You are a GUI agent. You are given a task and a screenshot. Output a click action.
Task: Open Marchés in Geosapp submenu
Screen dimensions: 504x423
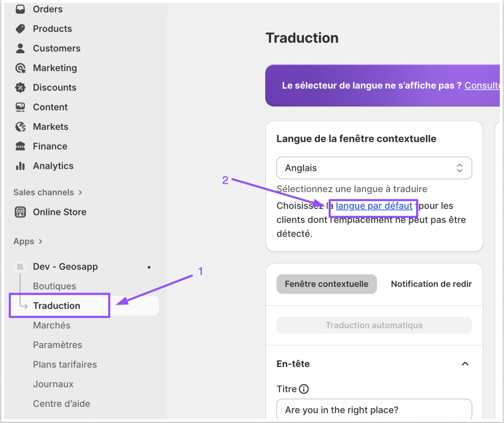(x=52, y=325)
